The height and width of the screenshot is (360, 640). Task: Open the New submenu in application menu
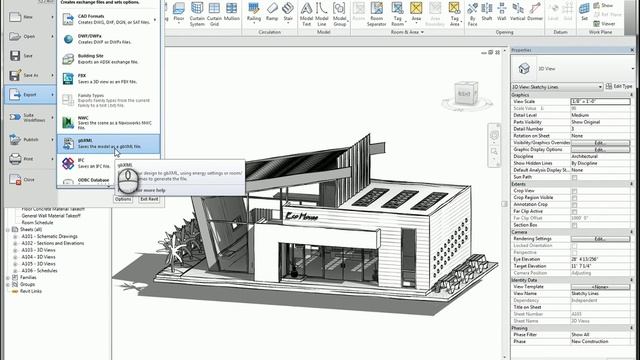31,17
